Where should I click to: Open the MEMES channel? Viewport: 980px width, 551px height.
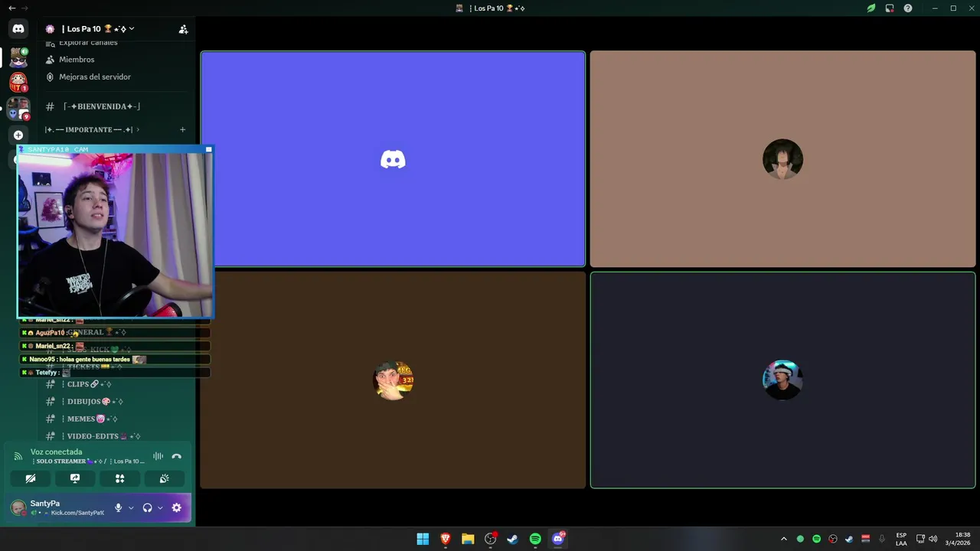click(91, 419)
